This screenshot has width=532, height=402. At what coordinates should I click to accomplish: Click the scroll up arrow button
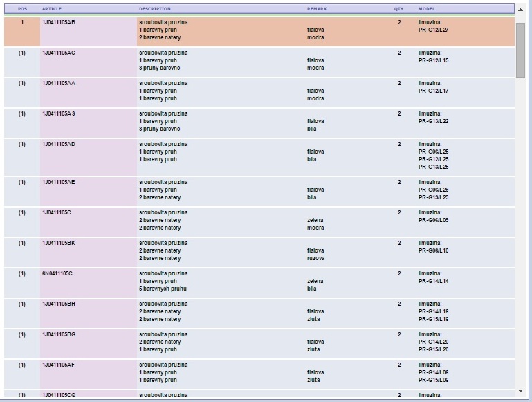(x=520, y=9)
